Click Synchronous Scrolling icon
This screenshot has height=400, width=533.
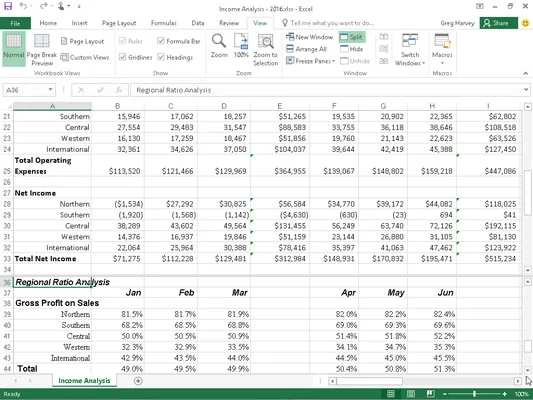[x=383, y=49]
